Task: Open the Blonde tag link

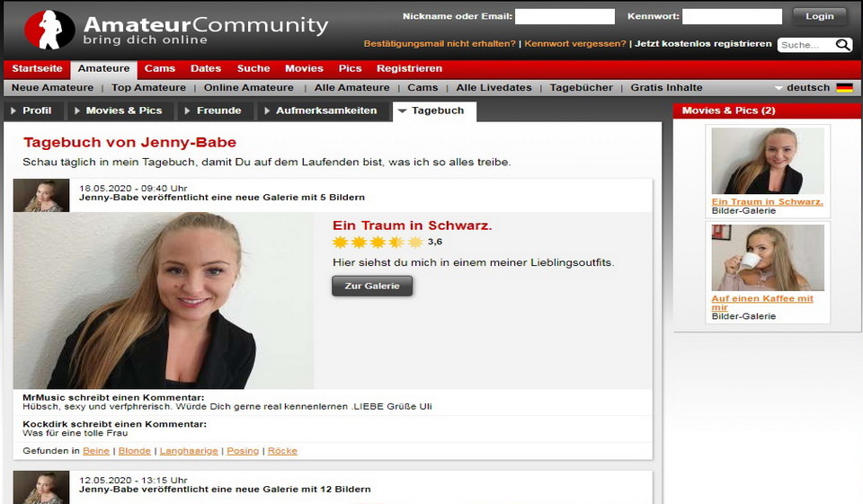Action: (x=134, y=451)
